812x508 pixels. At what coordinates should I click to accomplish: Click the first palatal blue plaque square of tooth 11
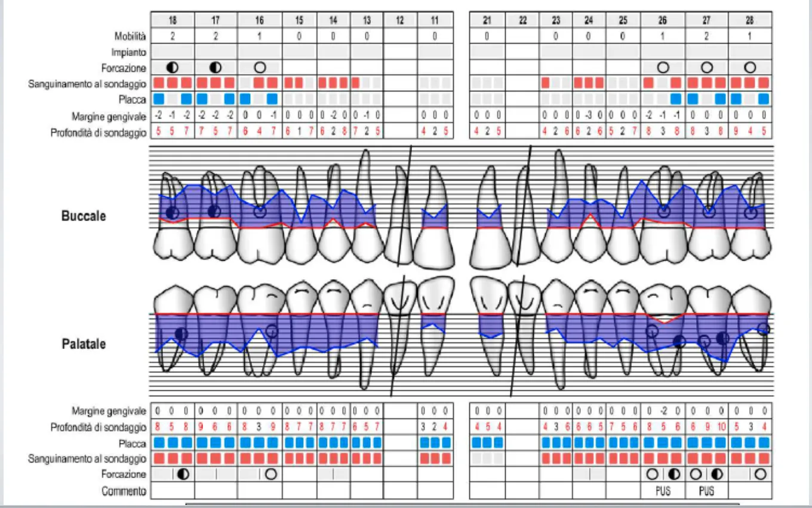(x=425, y=443)
